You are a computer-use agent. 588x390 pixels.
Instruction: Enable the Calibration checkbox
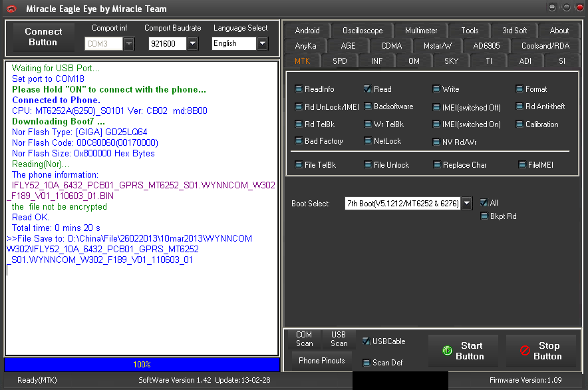pos(519,124)
